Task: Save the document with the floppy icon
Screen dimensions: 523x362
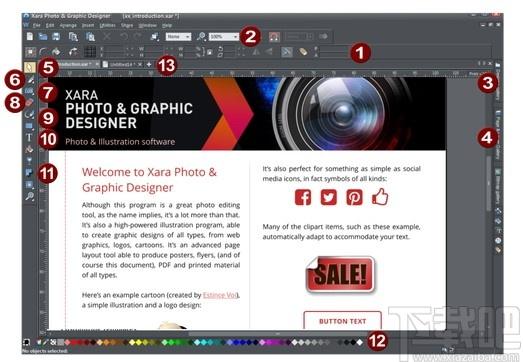Action: (x=56, y=36)
